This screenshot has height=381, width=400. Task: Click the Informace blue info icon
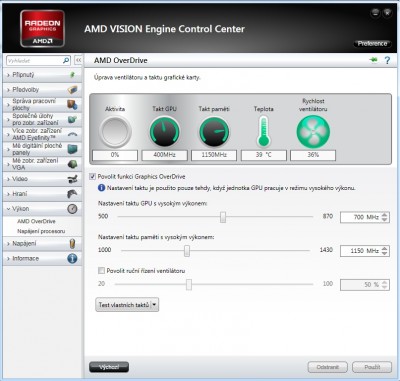click(x=72, y=258)
